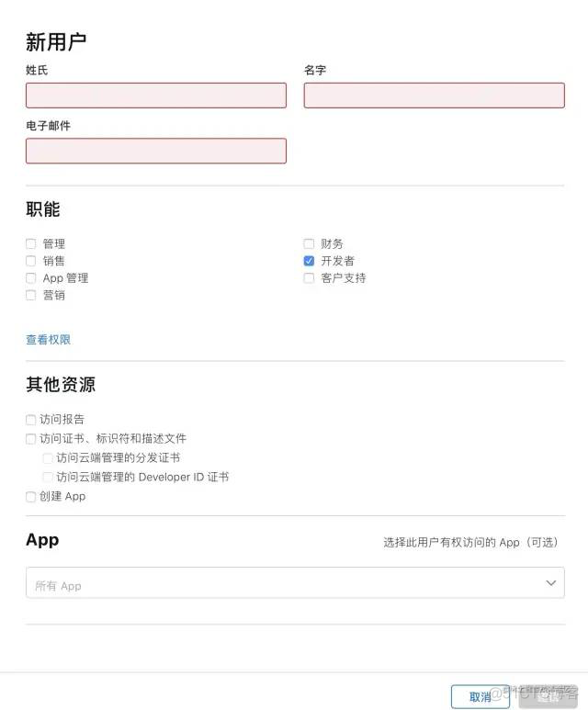Enable 访问云端管理的分发证书 checkbox
Image resolution: width=588 pixels, height=710 pixels.
point(48,458)
